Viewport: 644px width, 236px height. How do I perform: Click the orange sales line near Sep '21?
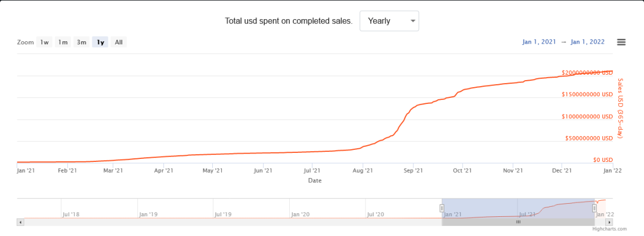(414, 108)
